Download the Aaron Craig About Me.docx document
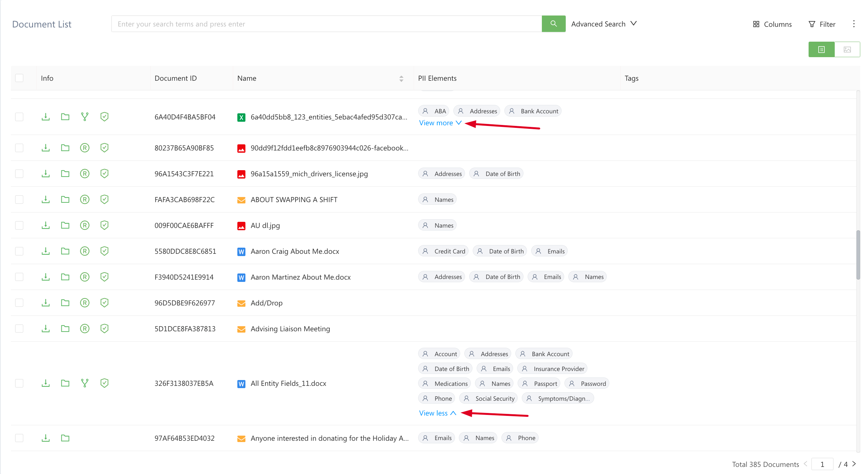The height and width of the screenshot is (474, 868). 46,251
